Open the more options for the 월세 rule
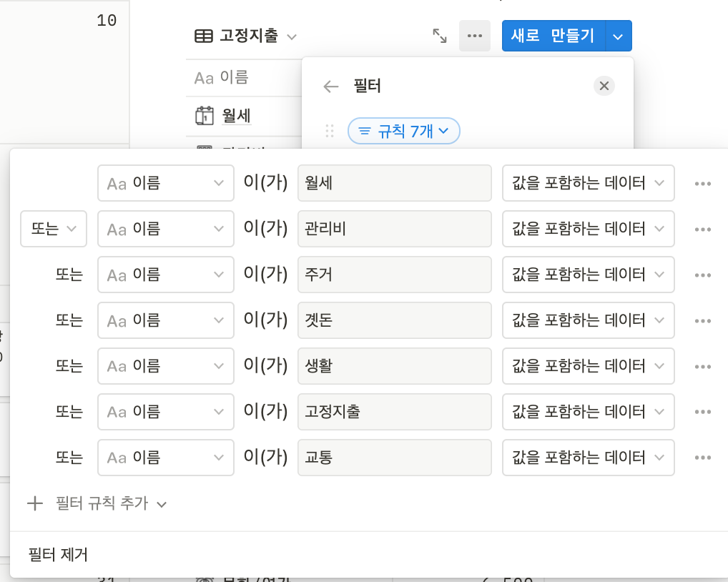The image size is (728, 582). point(702,184)
